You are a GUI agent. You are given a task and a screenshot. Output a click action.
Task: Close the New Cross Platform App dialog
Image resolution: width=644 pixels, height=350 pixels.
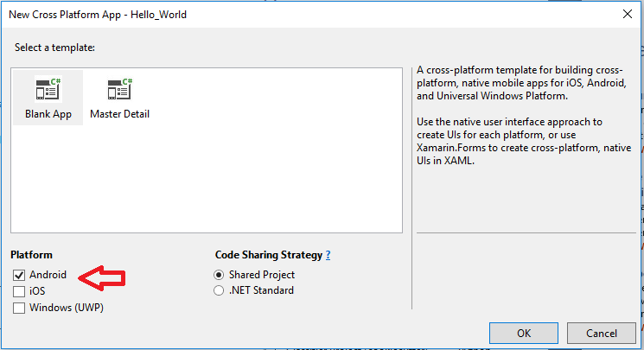(x=625, y=15)
